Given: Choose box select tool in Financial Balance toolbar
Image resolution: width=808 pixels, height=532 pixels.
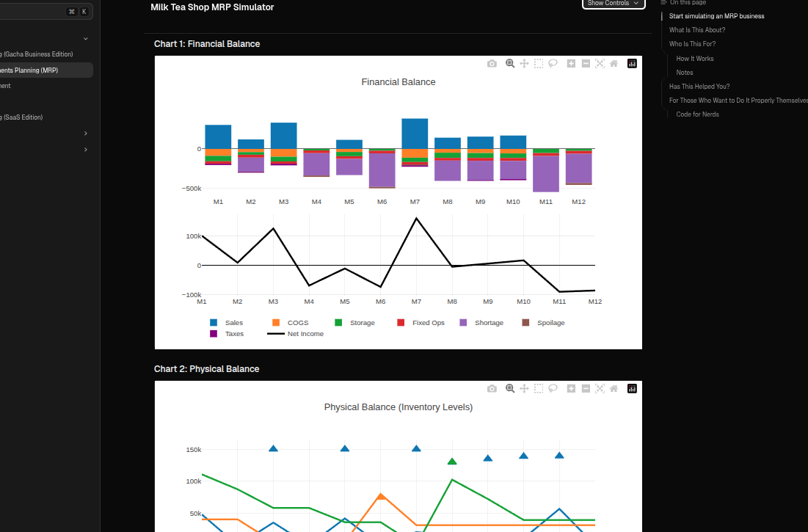Looking at the screenshot, I should [539, 64].
